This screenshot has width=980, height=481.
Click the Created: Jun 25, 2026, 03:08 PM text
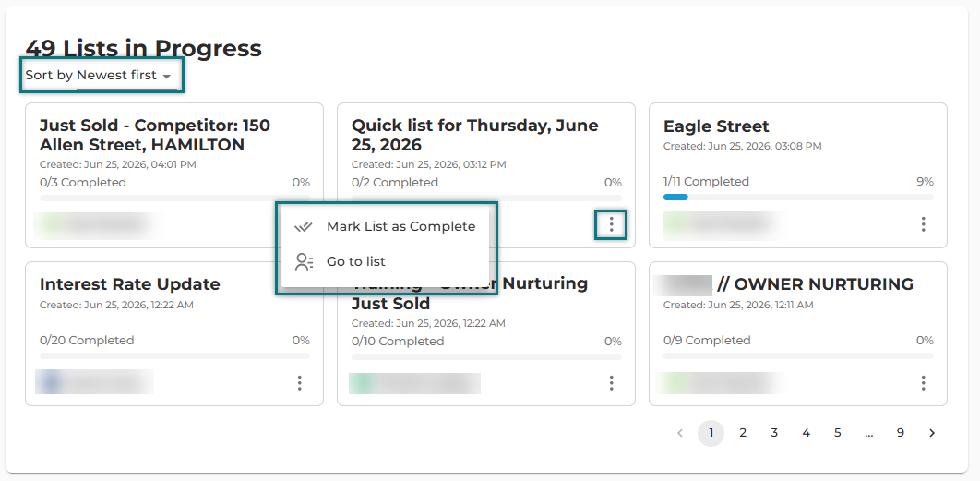point(743,146)
